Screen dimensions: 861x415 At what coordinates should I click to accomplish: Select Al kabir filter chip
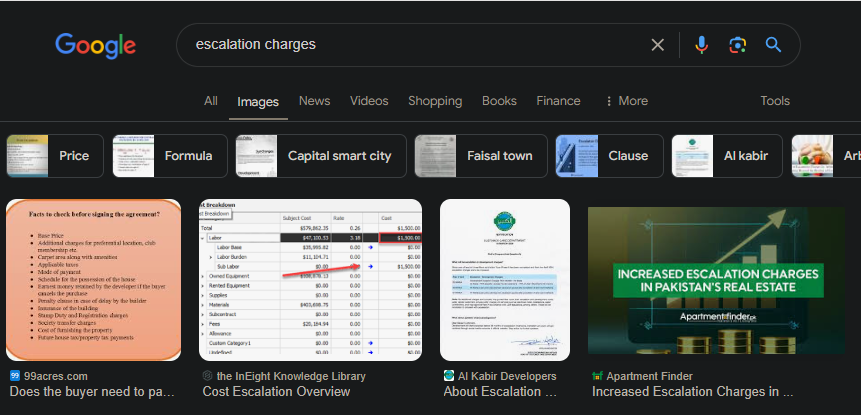point(727,156)
